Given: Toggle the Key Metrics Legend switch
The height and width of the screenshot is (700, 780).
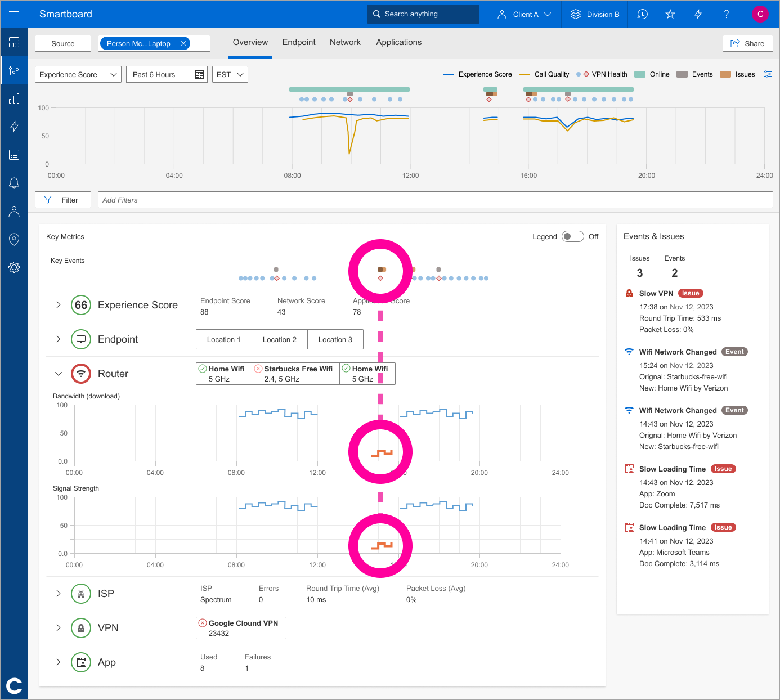Looking at the screenshot, I should click(572, 236).
